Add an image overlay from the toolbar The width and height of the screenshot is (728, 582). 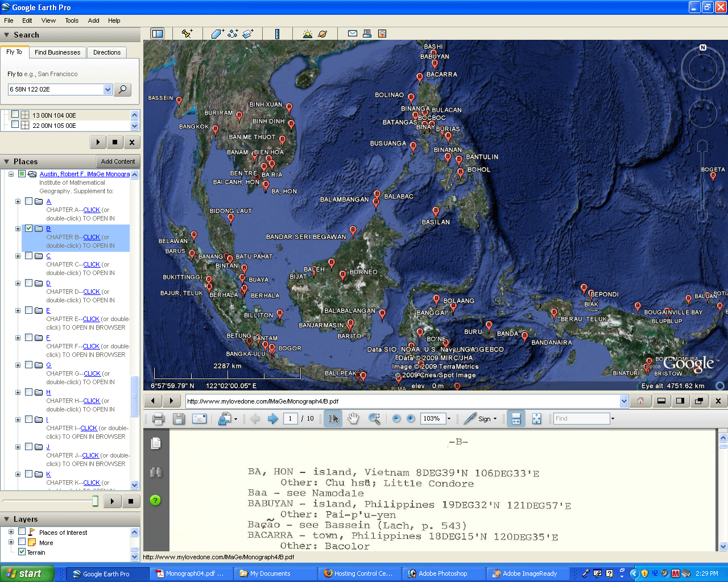coord(247,34)
